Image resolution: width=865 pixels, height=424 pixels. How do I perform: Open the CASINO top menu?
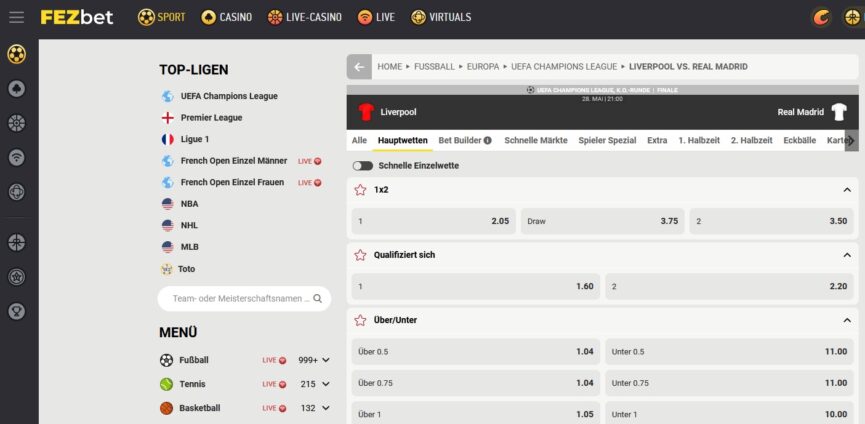226,18
